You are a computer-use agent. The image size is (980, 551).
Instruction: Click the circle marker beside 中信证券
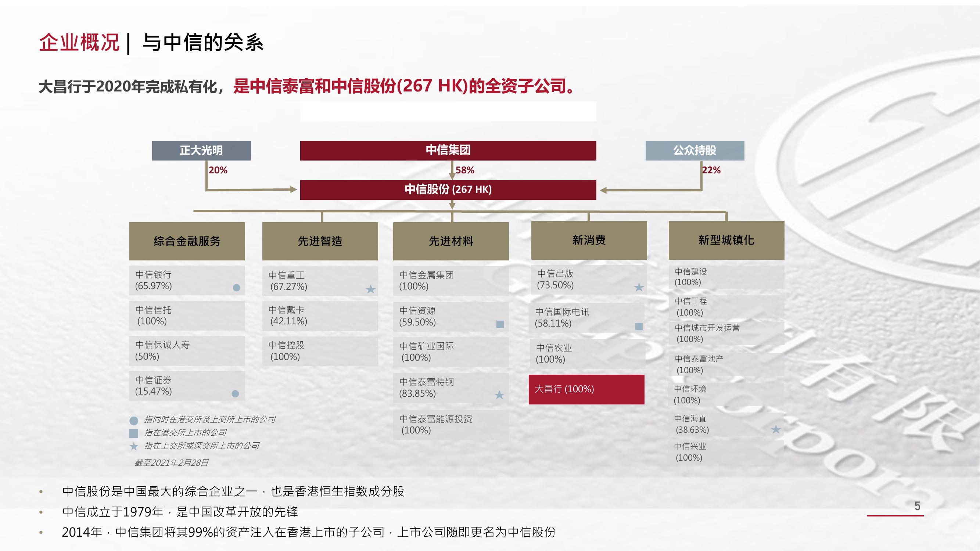click(x=235, y=393)
